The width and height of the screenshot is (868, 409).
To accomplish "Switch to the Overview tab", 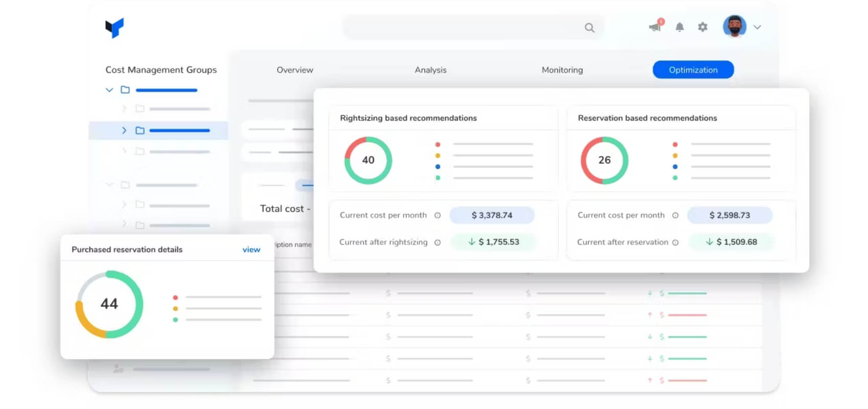I will click(295, 70).
